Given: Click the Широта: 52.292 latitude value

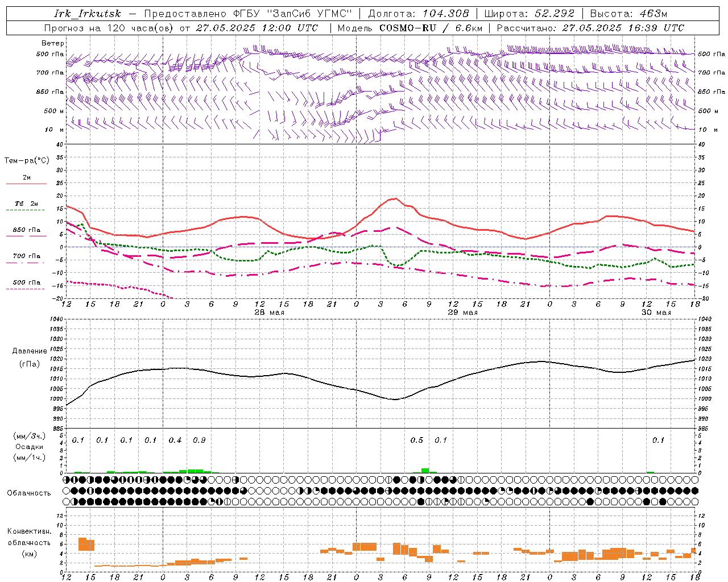Looking at the screenshot, I should coord(530,14).
